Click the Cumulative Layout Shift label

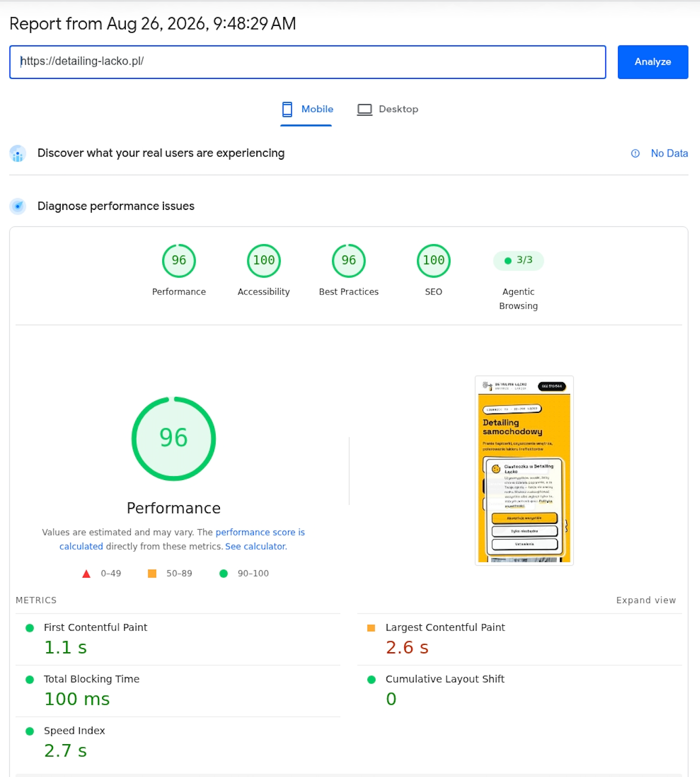(445, 679)
